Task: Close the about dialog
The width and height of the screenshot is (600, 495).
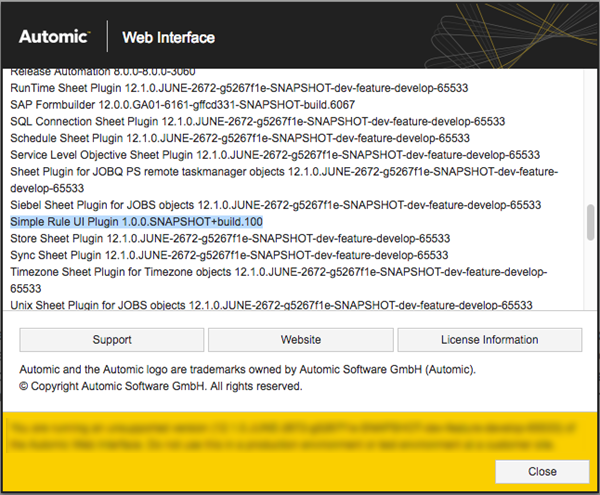Action: click(542, 470)
